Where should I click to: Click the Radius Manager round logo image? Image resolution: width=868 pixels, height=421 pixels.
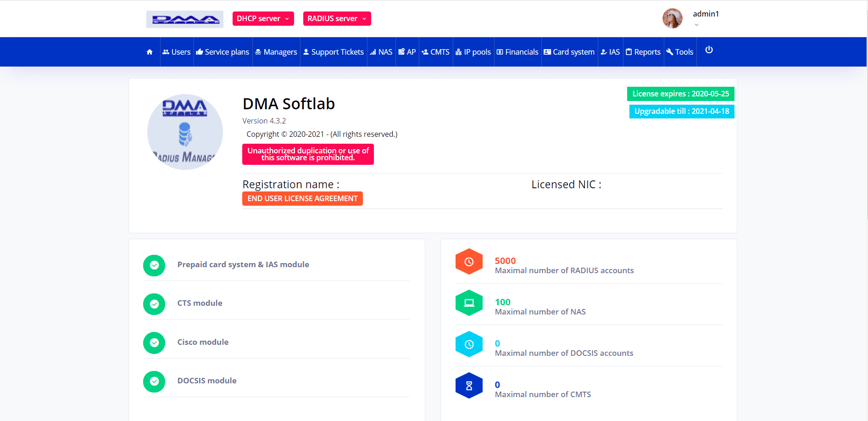click(185, 132)
